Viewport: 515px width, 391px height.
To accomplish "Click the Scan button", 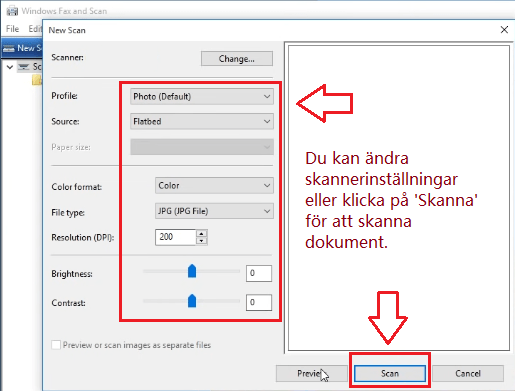I will tap(390, 374).
